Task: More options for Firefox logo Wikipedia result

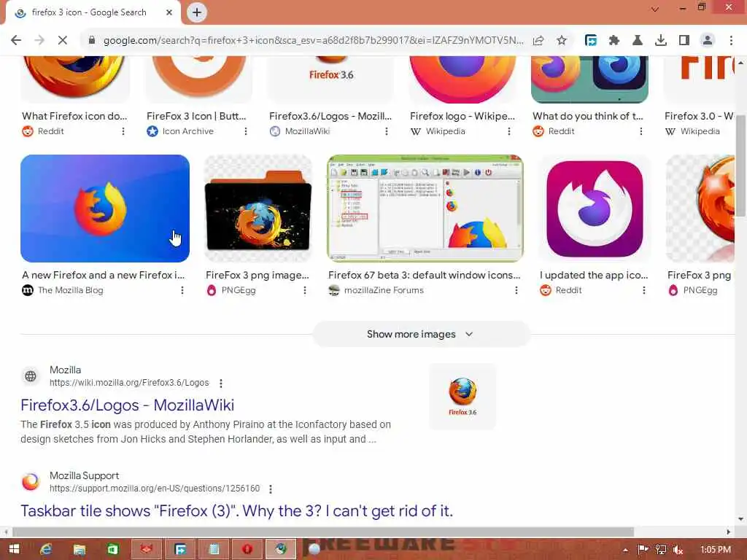Action: tap(509, 131)
